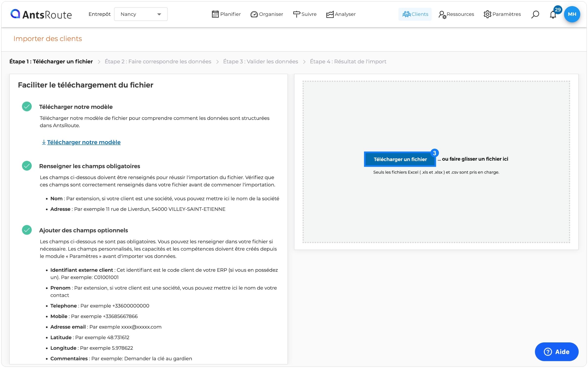Click the checkmark beside Ajouter des champs optionnels
Viewport: 588px width, 368px height.
(27, 230)
